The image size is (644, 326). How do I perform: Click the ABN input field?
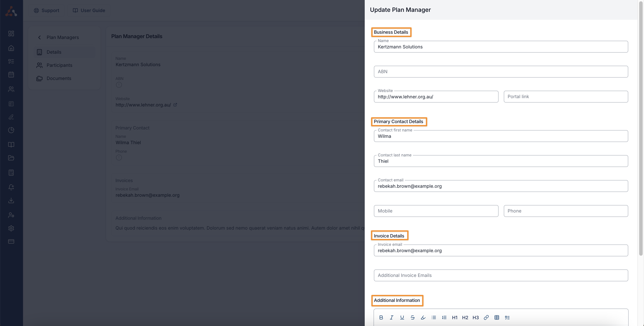(501, 72)
